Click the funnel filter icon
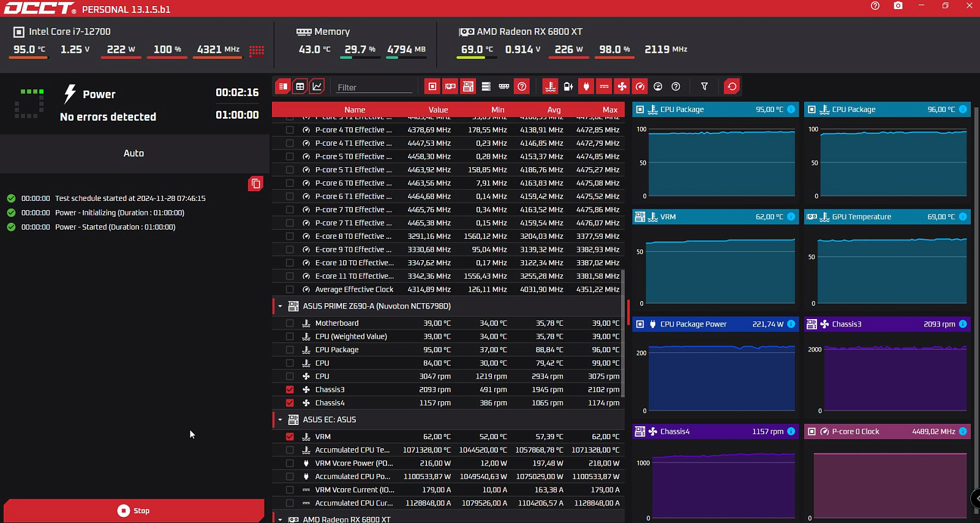Screen dimensions: 980x523 (x=704, y=86)
